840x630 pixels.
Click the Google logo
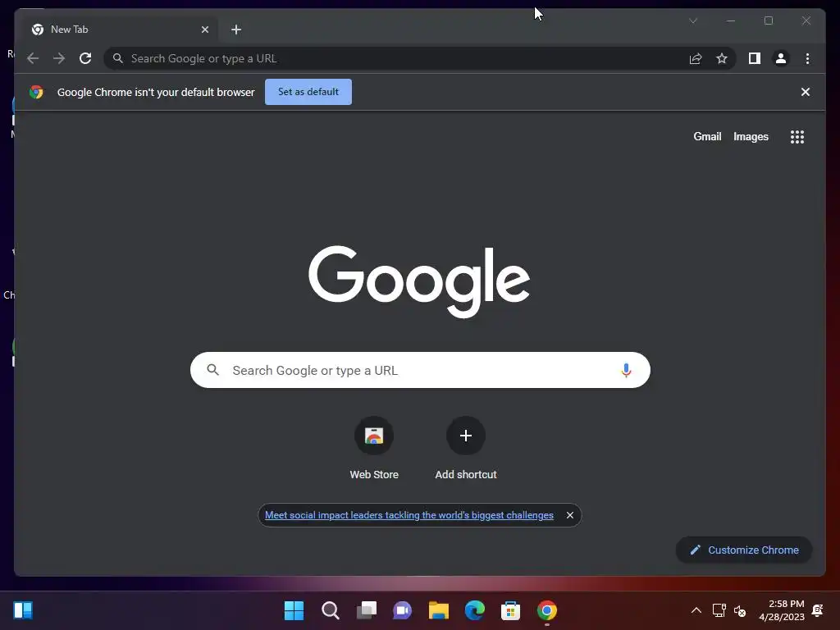pyautogui.click(x=419, y=281)
